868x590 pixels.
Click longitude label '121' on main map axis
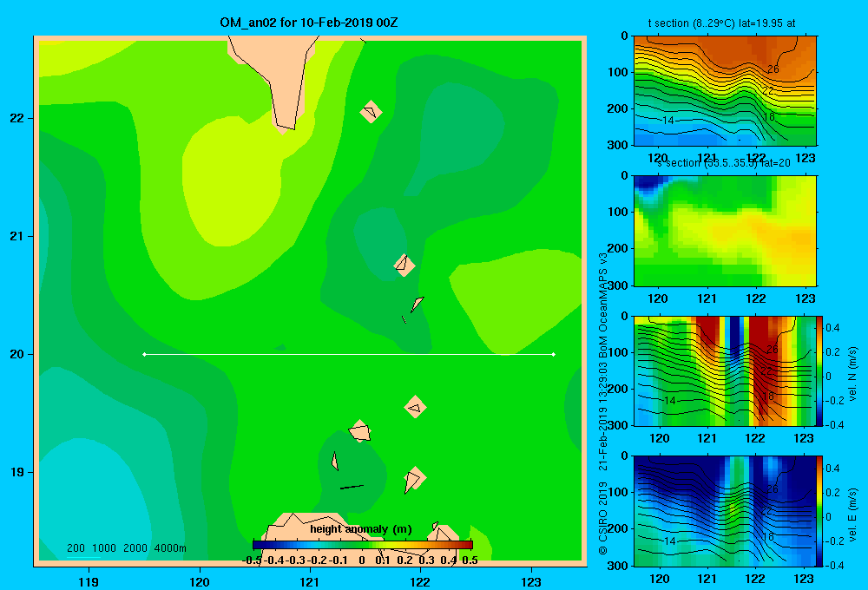click(310, 581)
